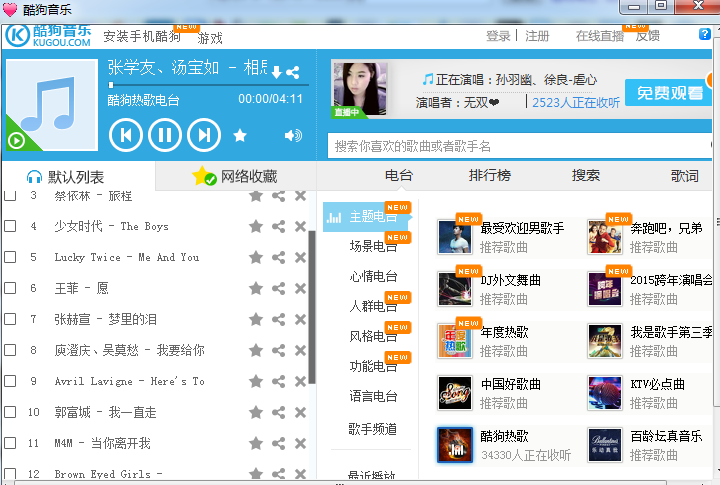This screenshot has height=485, width=720.
Task: Open the 酷狗热歌 station thumbnail
Action: click(455, 445)
